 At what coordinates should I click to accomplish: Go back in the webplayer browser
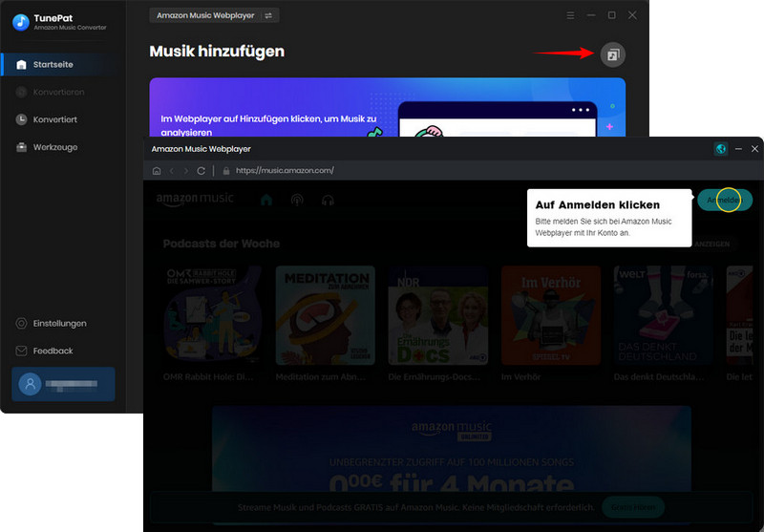click(172, 171)
